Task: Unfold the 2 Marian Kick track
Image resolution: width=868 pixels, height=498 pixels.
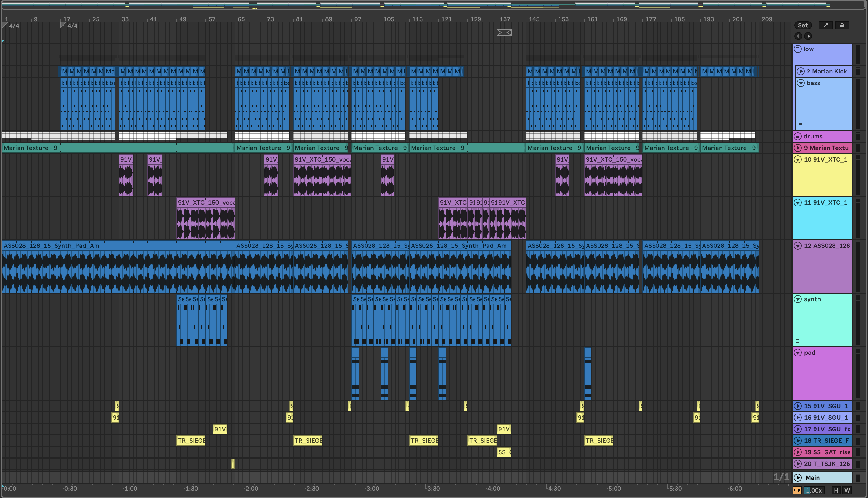Action: pos(801,71)
